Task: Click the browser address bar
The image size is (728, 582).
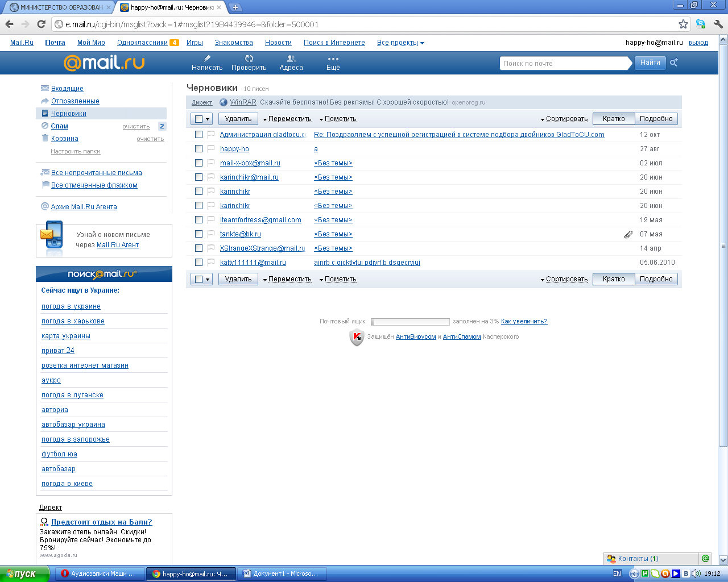Action: coord(364,24)
